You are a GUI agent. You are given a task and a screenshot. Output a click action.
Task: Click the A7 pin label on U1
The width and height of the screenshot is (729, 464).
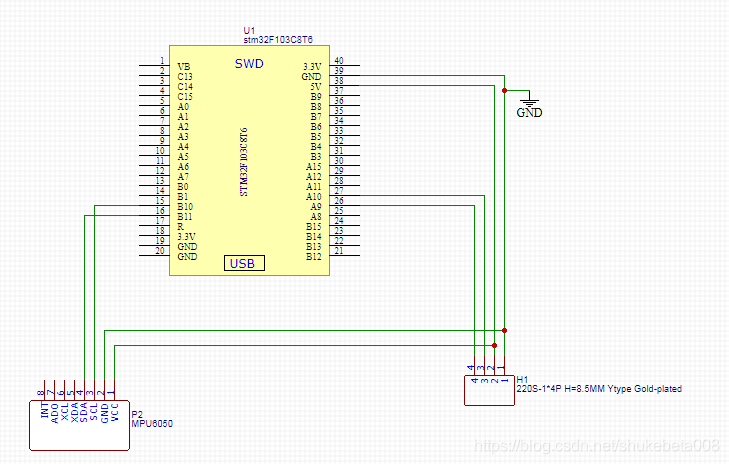[x=183, y=177]
